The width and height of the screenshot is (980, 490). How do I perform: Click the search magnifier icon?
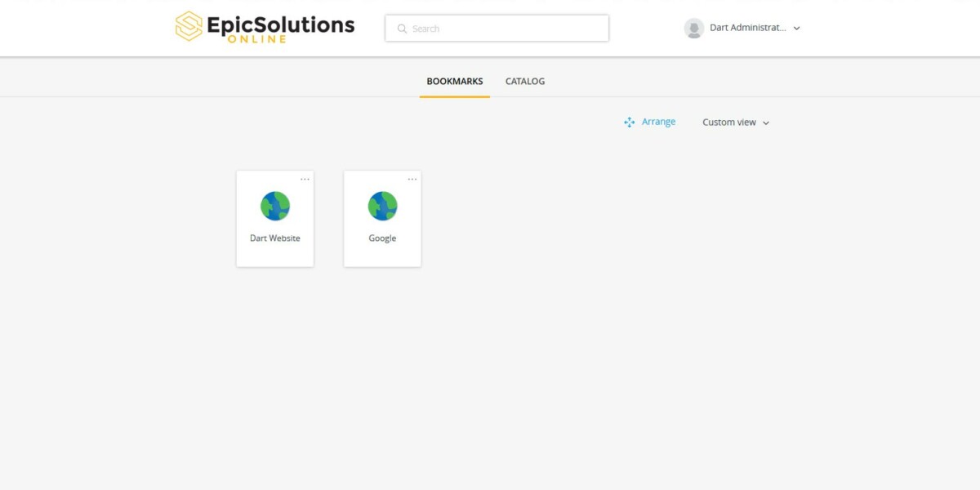[402, 28]
